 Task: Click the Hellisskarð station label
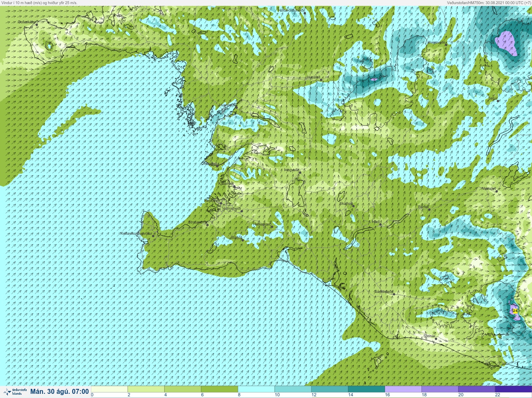click(262, 224)
